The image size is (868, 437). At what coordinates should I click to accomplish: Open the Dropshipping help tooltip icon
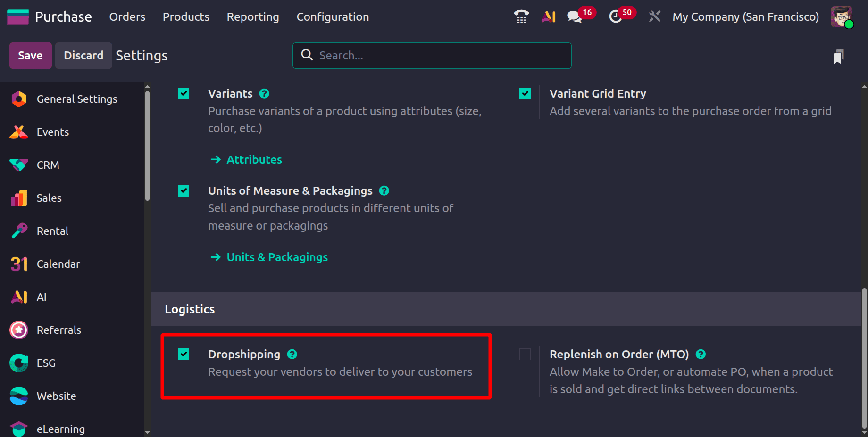pos(292,354)
